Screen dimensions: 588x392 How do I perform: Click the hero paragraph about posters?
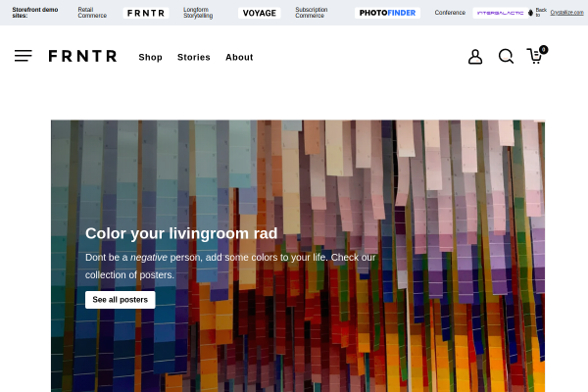230,266
